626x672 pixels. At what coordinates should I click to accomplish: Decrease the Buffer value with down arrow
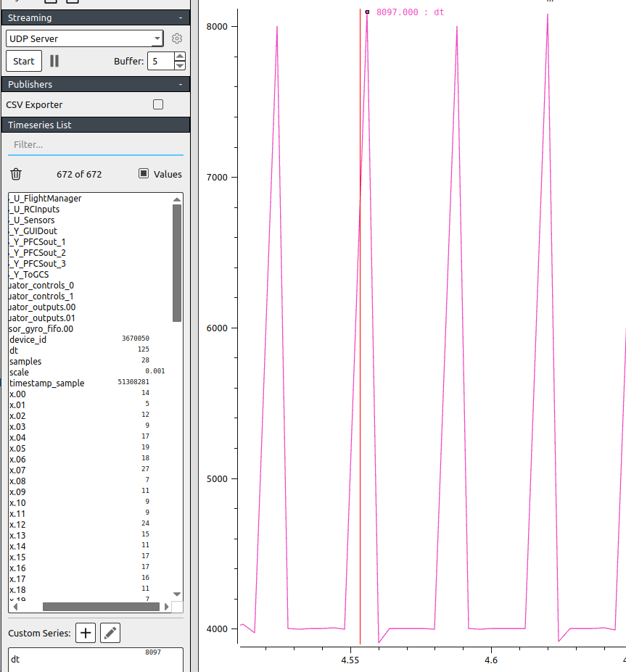(180, 65)
